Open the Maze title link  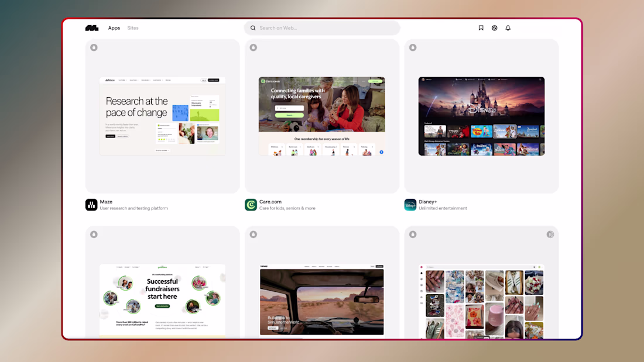pyautogui.click(x=106, y=202)
